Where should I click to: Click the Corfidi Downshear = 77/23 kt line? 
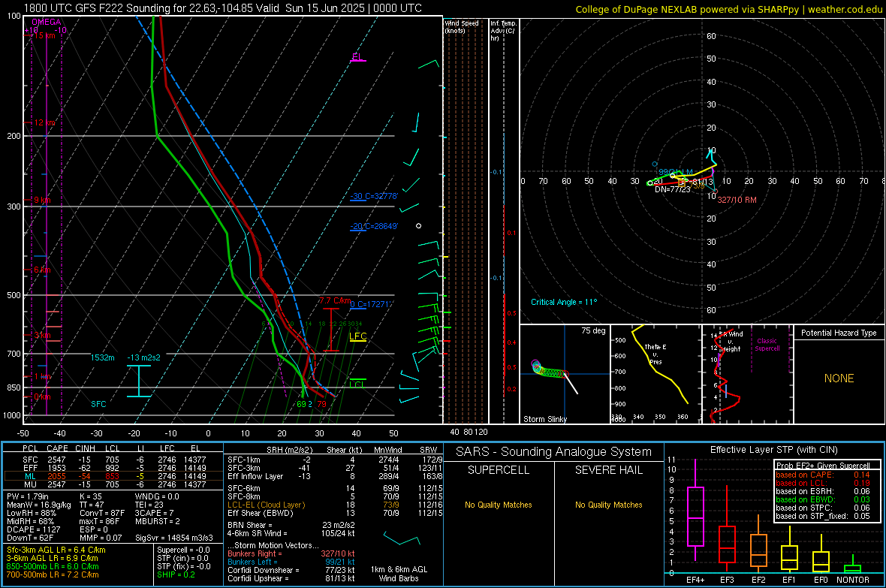[291, 570]
